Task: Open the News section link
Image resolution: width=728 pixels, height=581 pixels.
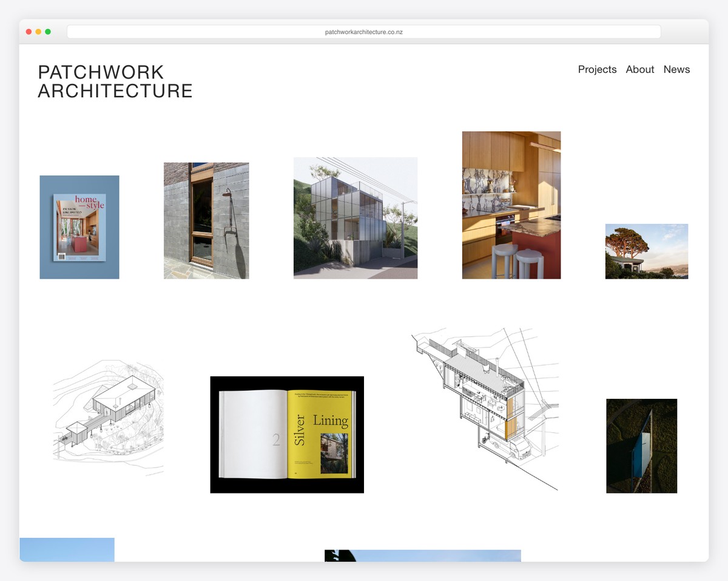Action: click(676, 69)
